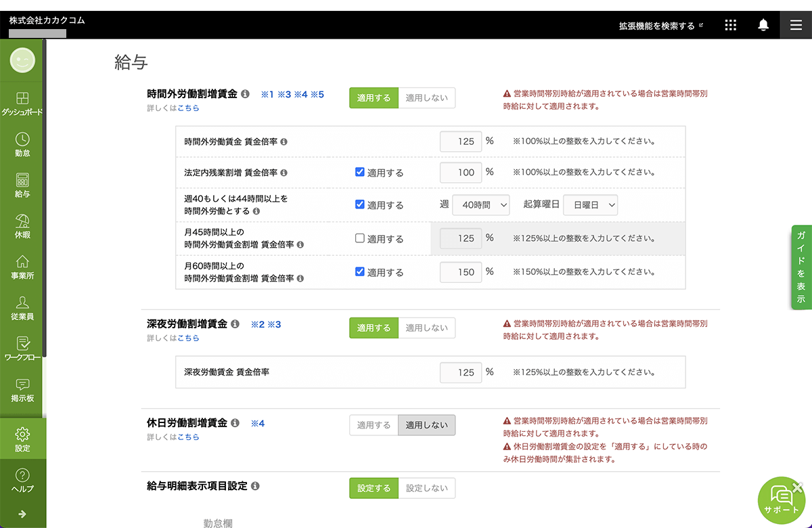Image resolution: width=812 pixels, height=528 pixels.
Task: Click the smiley face avatar icon
Action: (22, 61)
